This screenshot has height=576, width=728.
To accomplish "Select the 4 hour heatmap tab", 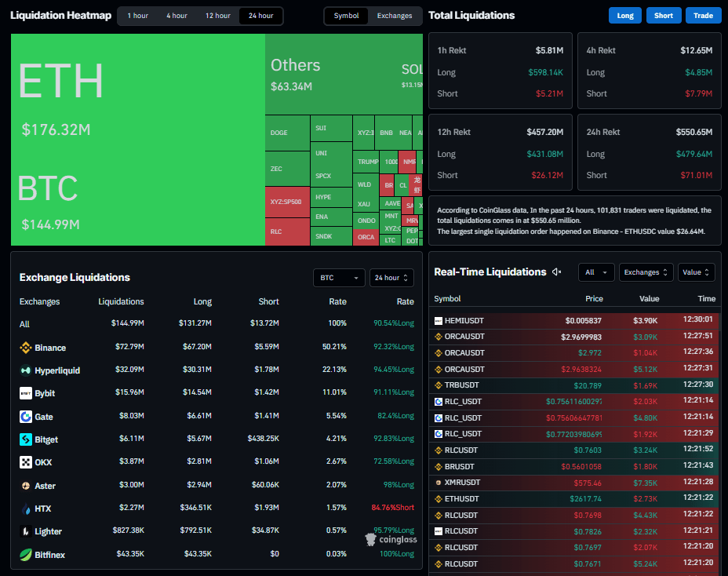I will click(177, 16).
